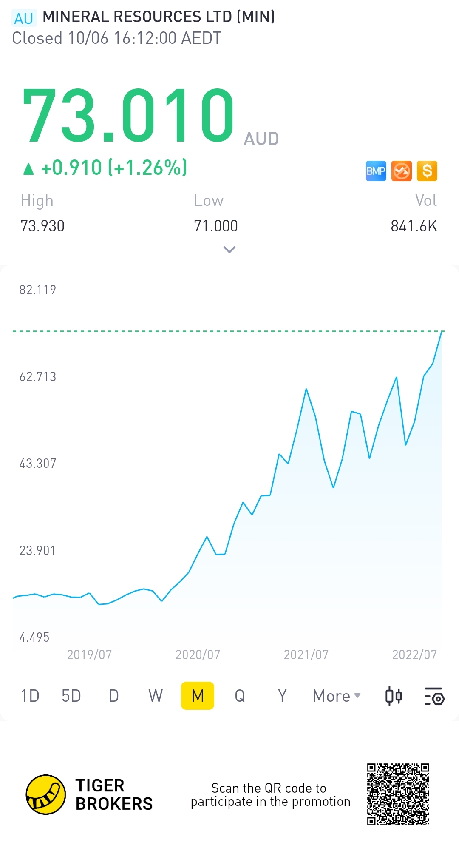The width and height of the screenshot is (459, 868).
Task: Select the highlighted M monthly interval
Action: point(198,696)
